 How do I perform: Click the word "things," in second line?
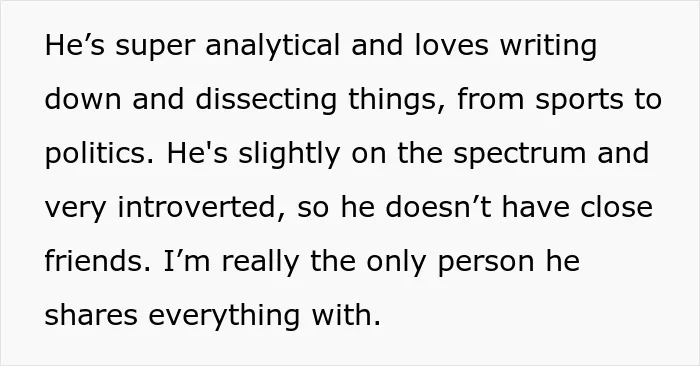click(x=397, y=100)
